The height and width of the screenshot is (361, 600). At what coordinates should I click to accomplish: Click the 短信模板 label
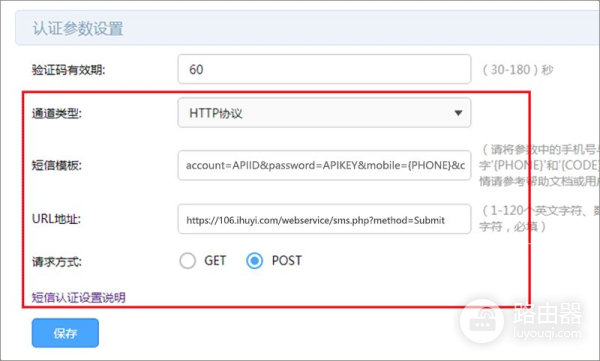(57, 165)
